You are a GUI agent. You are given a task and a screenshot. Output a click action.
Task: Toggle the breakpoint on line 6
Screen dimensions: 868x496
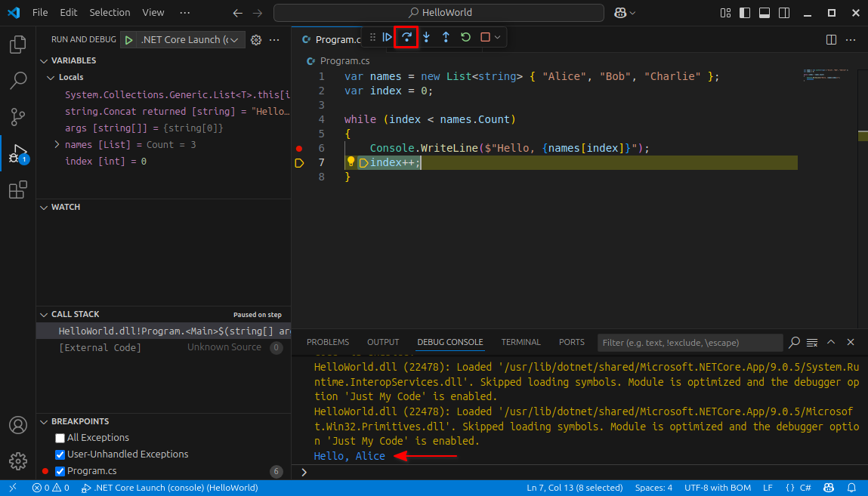[299, 148]
